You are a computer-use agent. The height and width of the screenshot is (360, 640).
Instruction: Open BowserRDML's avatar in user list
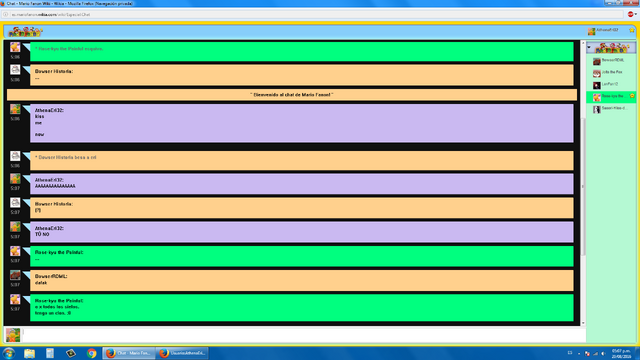tap(597, 61)
